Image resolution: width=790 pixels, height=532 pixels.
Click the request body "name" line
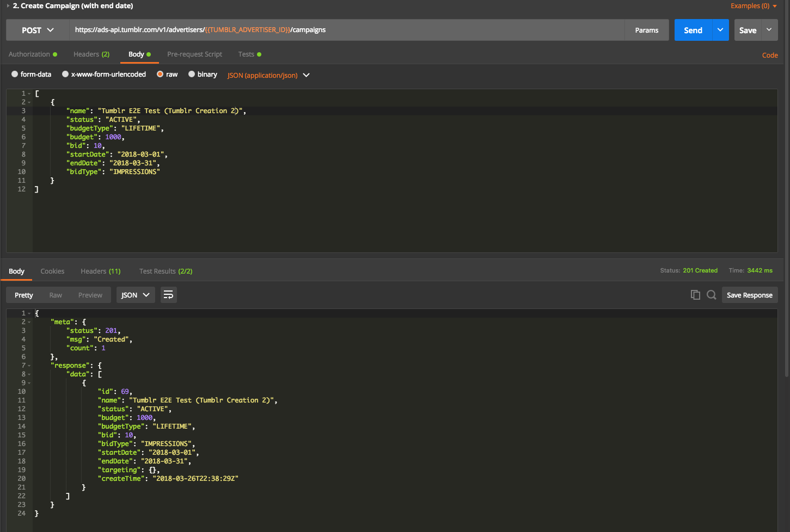pos(156,111)
